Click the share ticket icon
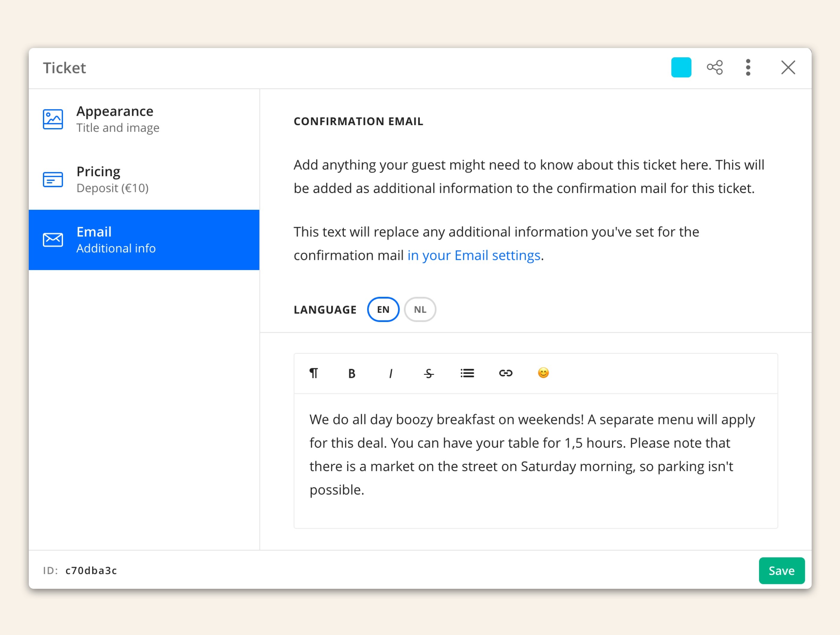Screen dimensions: 840x635 tap(714, 68)
